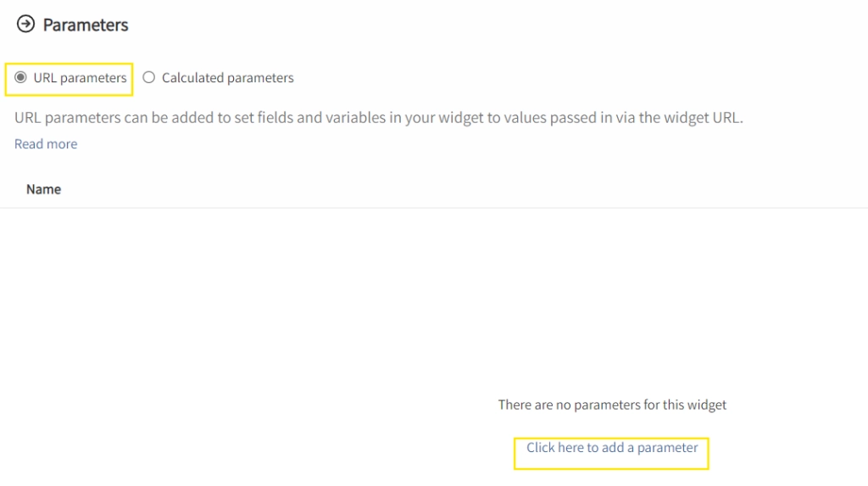Open the Read more link
The image size is (868, 486).
(46, 144)
